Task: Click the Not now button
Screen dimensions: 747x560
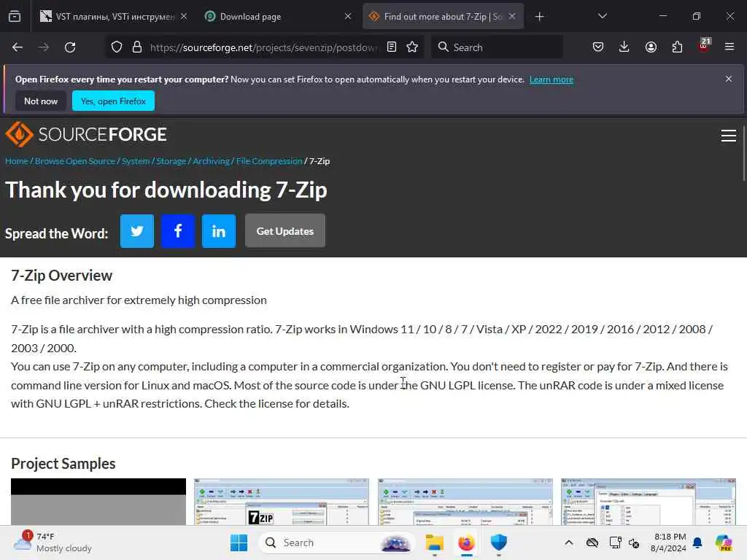Action: [x=41, y=101]
